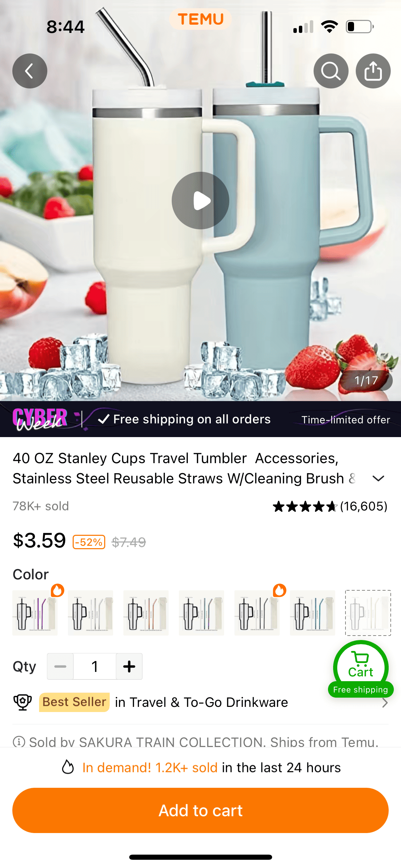Decrease quantity with the minus button
The width and height of the screenshot is (401, 868).
(60, 666)
